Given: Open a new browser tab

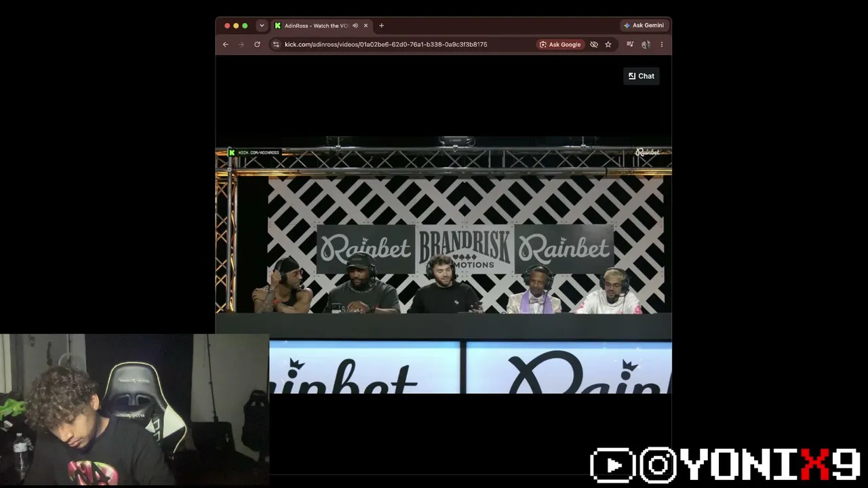Looking at the screenshot, I should tap(381, 26).
